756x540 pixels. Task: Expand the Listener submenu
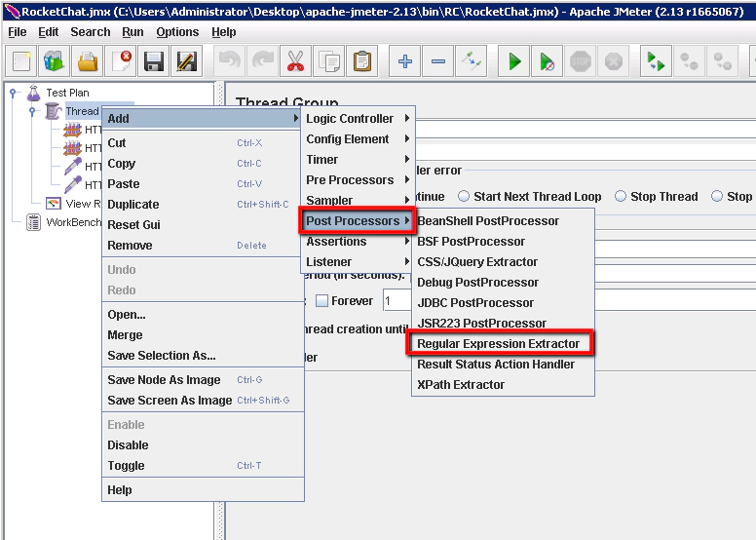tap(358, 262)
